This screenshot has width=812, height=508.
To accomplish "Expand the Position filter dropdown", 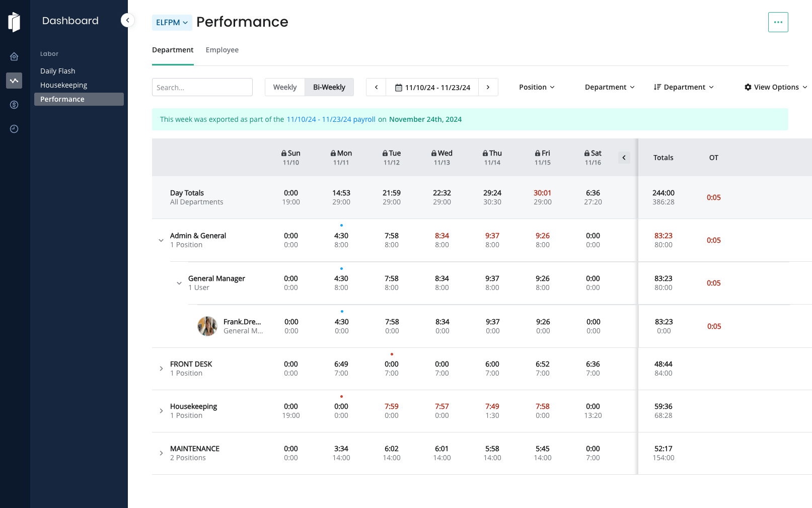I will tap(537, 87).
